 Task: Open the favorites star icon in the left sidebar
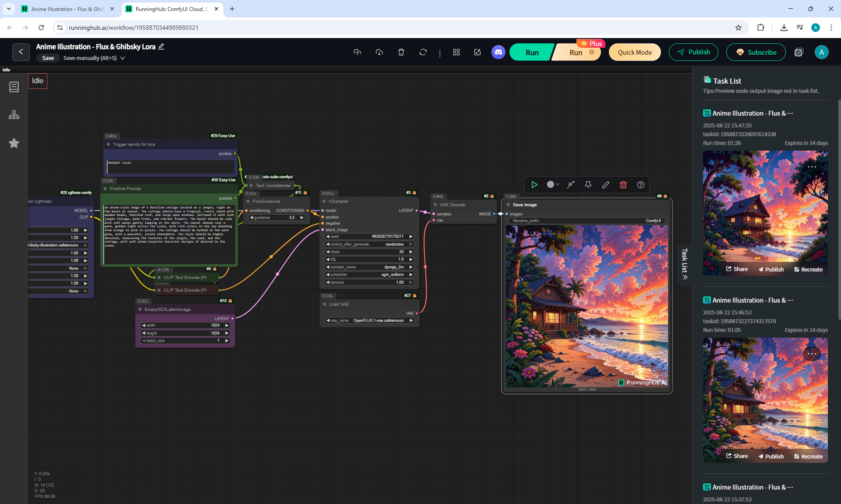point(14,143)
